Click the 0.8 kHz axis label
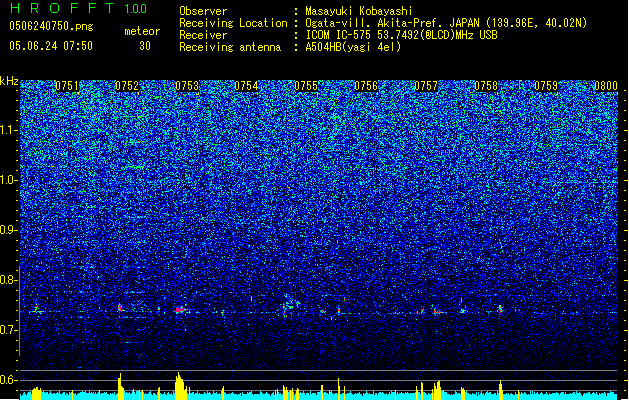Image resolution: width=629 pixels, height=400 pixels. click(x=9, y=280)
